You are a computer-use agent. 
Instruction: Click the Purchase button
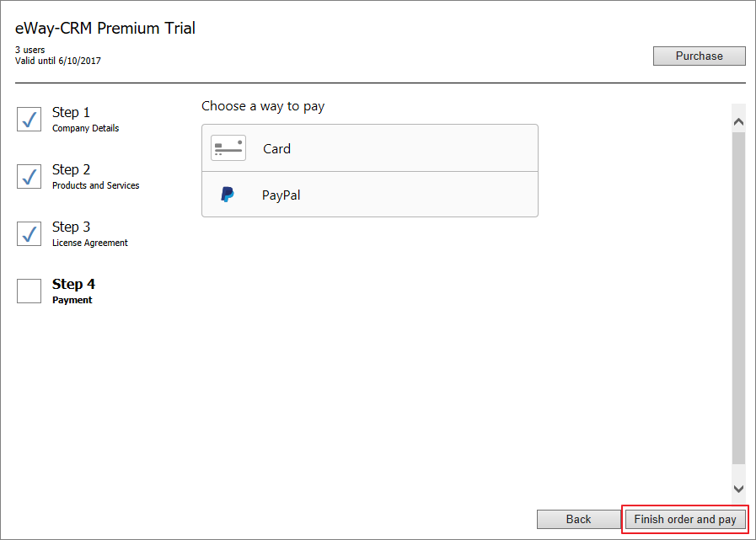tap(699, 56)
